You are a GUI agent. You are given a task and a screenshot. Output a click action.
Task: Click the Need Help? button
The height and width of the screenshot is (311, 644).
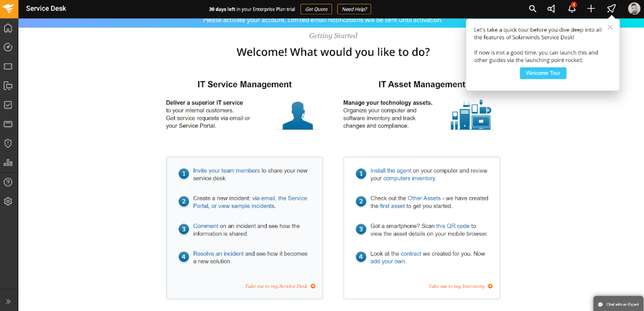[354, 9]
